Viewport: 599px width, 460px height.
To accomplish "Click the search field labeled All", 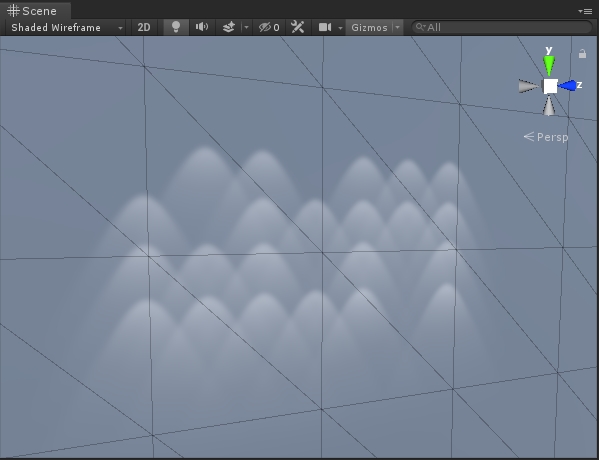I will (502, 27).
